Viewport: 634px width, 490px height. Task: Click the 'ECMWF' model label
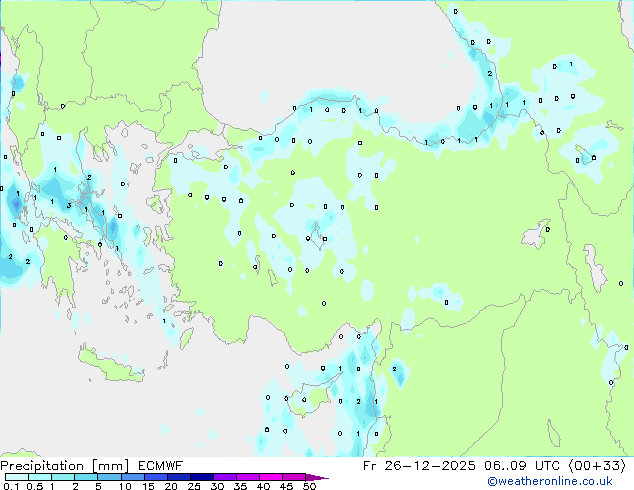point(160,466)
